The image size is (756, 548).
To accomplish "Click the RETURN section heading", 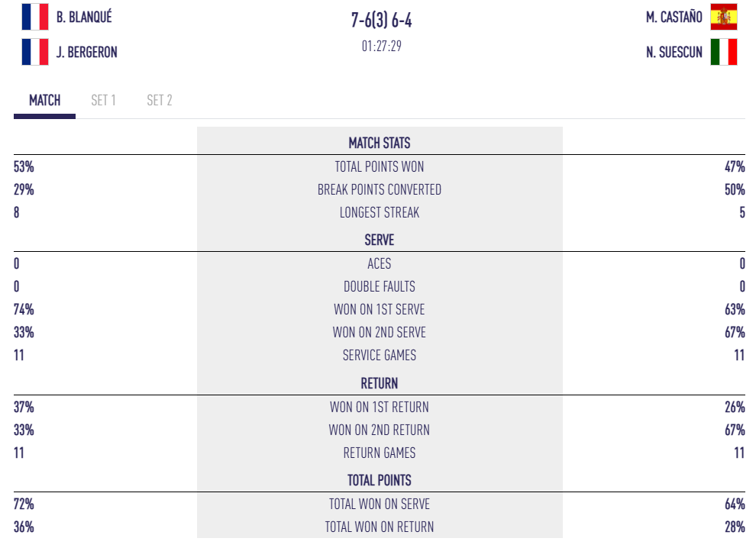I will point(380,383).
